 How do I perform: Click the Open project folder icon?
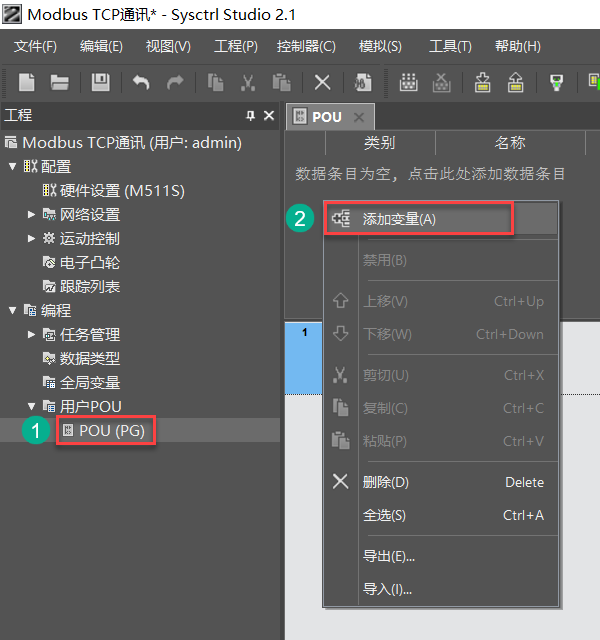(60, 82)
